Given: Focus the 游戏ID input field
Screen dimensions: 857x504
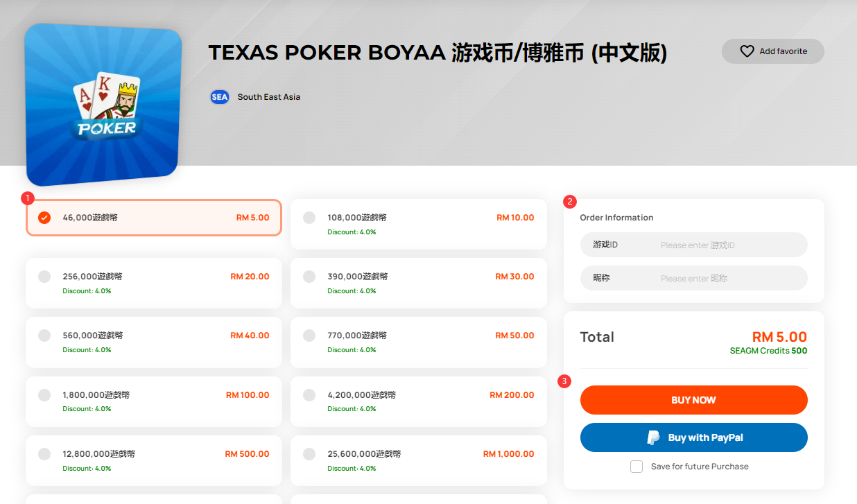Looking at the screenshot, I should [x=694, y=245].
